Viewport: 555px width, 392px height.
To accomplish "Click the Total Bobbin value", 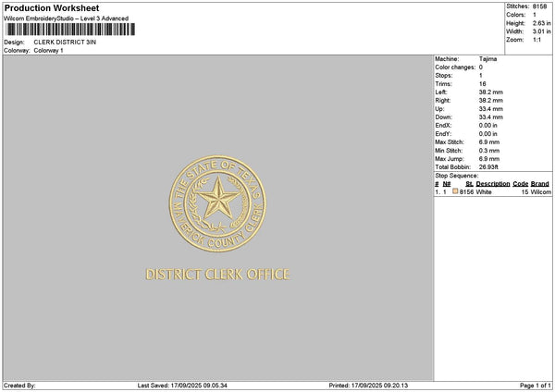I will click(x=488, y=167).
